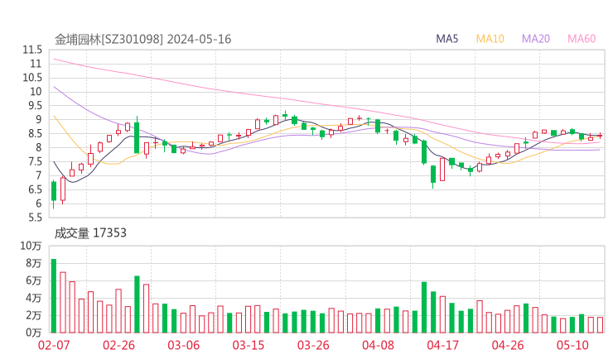Click the 03-06 date axis label
This screenshot has width=613, height=364.
point(183,345)
